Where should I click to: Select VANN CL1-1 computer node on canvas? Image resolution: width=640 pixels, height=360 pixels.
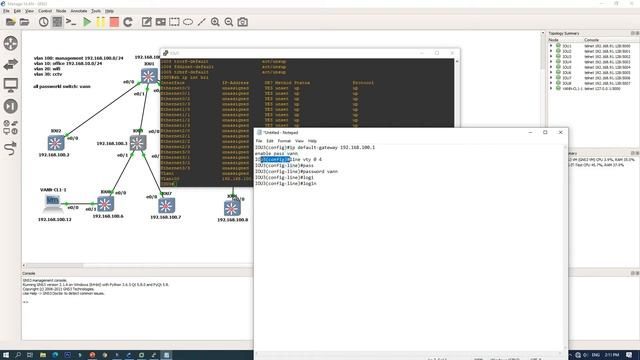coord(53,203)
